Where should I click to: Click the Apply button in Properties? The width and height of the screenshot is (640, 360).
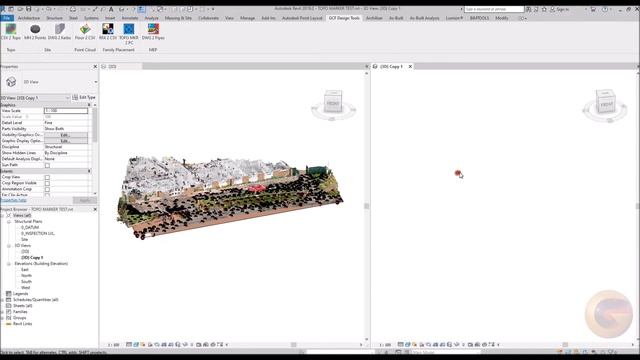[84, 200]
